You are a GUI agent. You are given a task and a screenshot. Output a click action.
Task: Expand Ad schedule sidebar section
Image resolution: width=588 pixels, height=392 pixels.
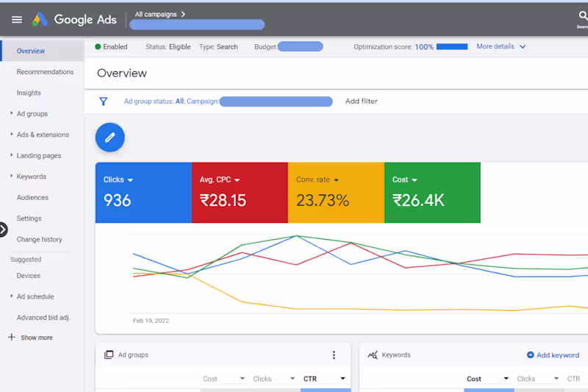[11, 296]
